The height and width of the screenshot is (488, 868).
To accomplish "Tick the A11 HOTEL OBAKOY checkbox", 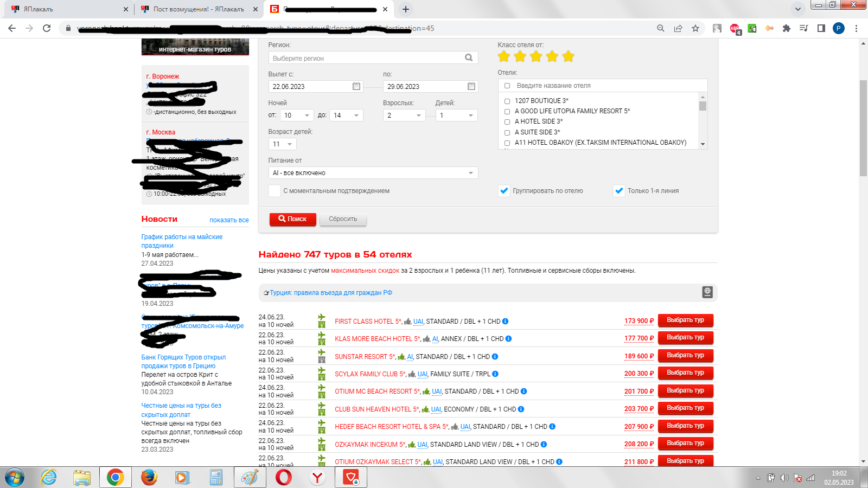I will point(507,143).
